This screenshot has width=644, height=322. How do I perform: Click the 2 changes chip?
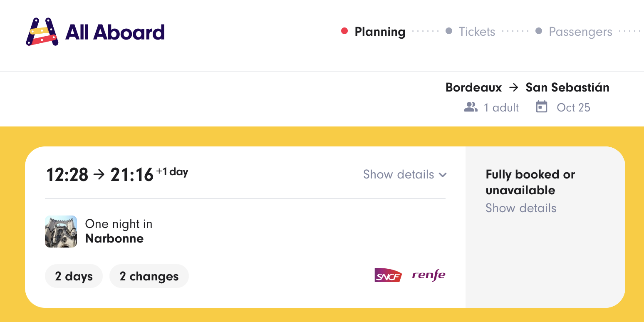click(x=149, y=276)
